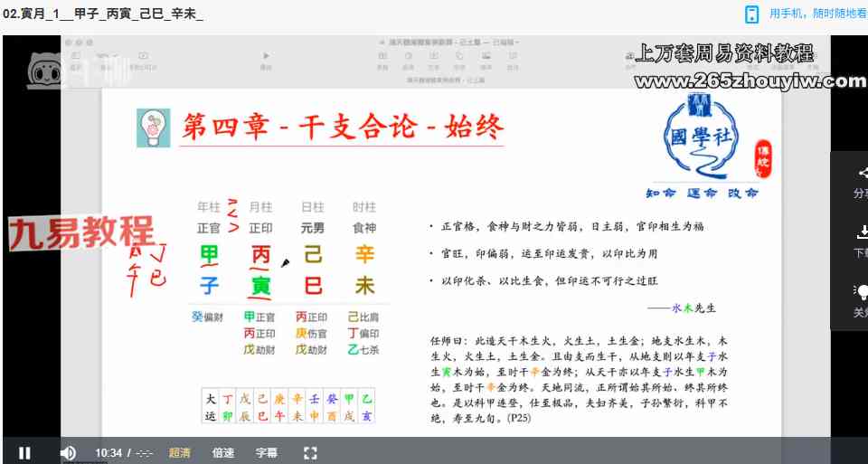868x464 pixels.
Task: Click the 10:34 playback time display
Action: (x=108, y=452)
